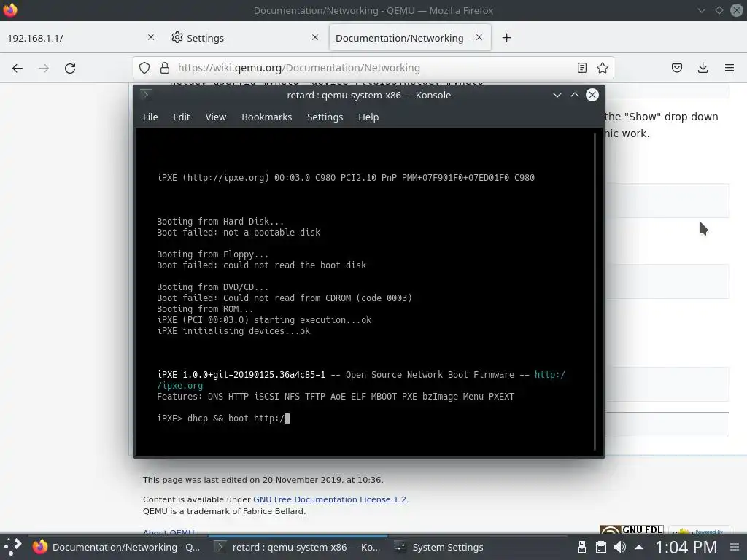Expand hidden system tray icons
Image resolution: width=747 pixels, height=560 pixels.
click(x=639, y=547)
